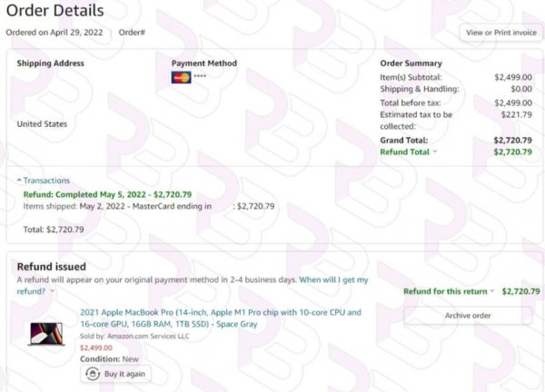
Task: Click the Archive order button
Action: pos(468,315)
